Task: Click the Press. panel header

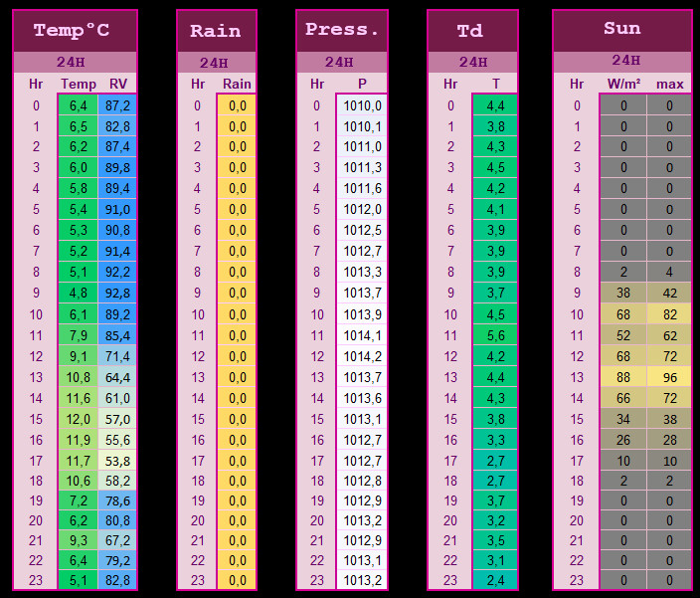Action: pyautogui.click(x=343, y=30)
